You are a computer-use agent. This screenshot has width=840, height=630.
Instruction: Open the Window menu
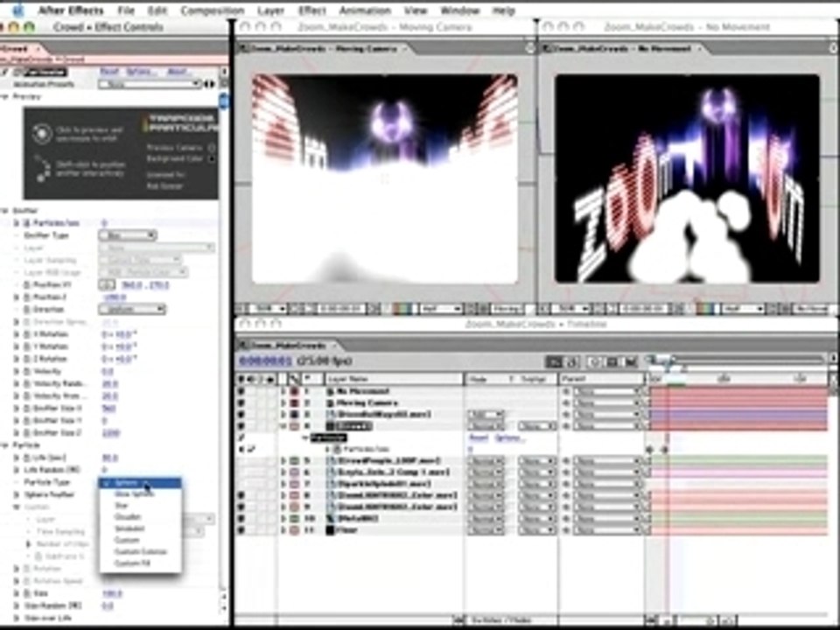pos(459,10)
